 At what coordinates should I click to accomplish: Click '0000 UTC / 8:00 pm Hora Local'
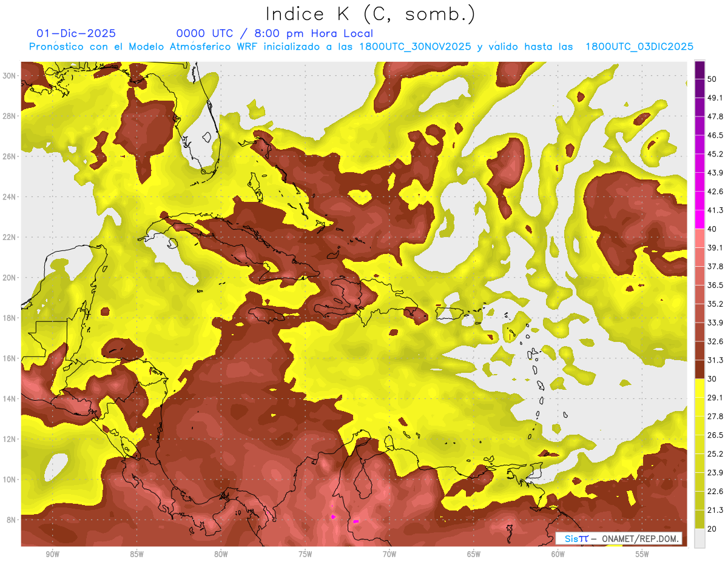point(274,33)
